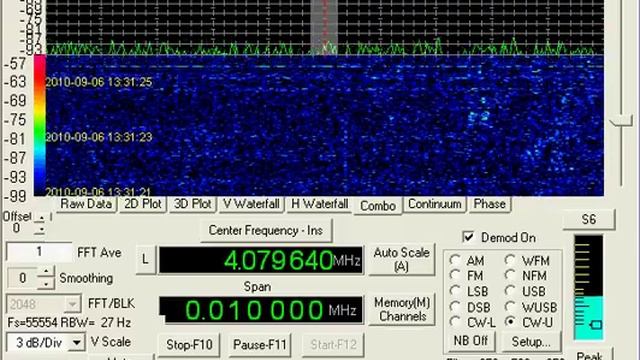Toggle the Demod On checkbox
This screenshot has width=640, height=360.
coord(469,237)
